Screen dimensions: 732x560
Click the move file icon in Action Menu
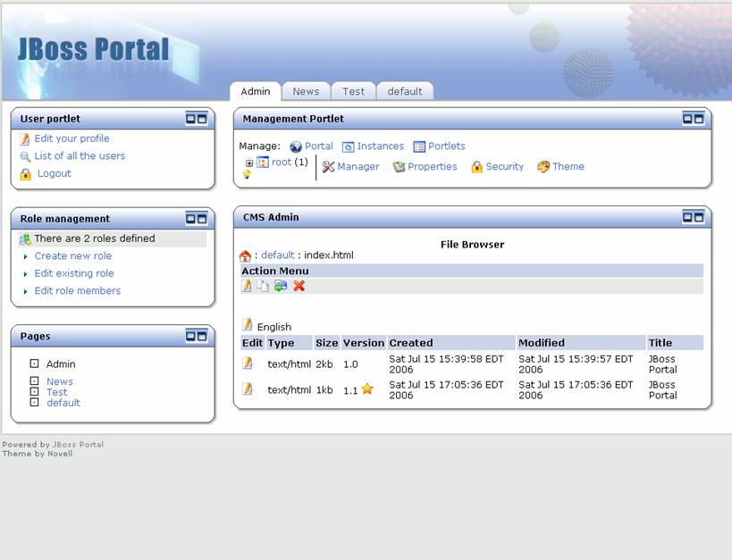(281, 286)
